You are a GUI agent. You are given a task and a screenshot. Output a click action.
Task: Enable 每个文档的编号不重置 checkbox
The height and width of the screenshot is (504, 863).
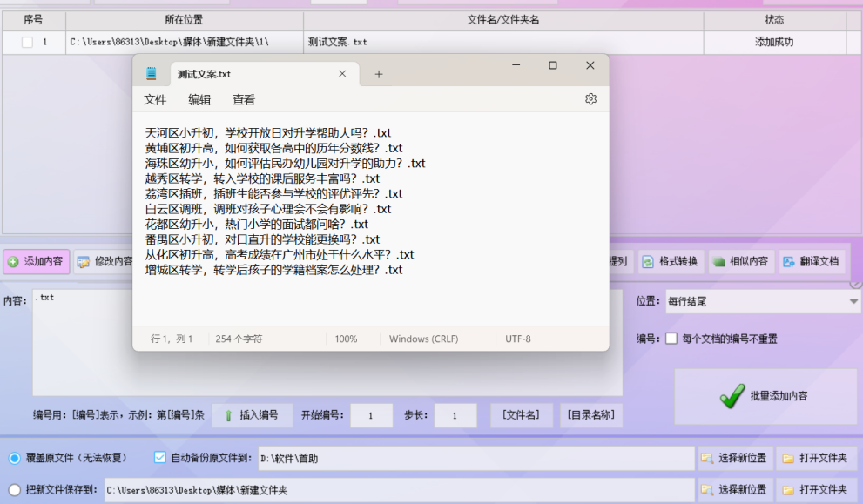click(x=671, y=339)
